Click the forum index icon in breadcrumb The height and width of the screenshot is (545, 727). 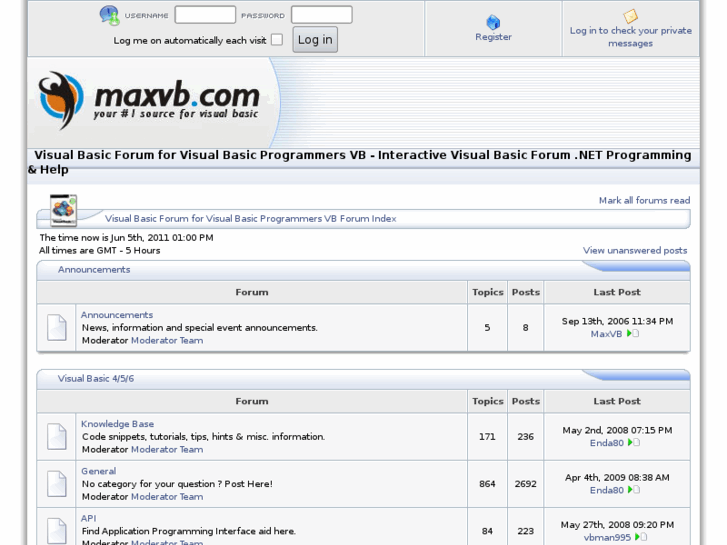64,211
